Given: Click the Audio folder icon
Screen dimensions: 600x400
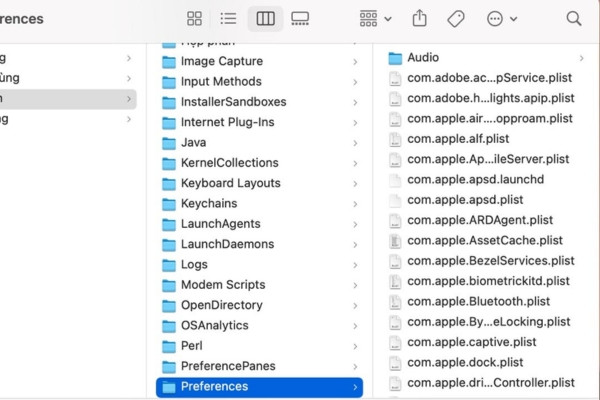Looking at the screenshot, I should (x=395, y=58).
